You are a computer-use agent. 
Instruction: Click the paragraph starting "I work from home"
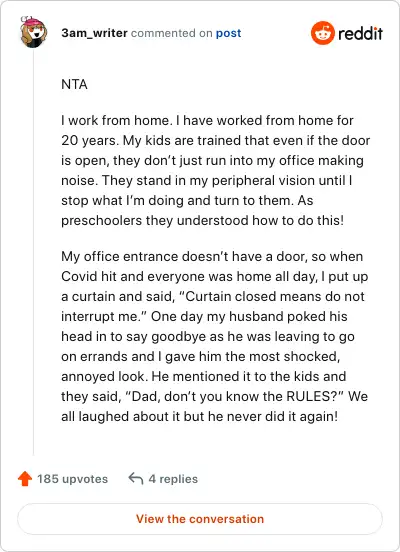pyautogui.click(x=215, y=170)
